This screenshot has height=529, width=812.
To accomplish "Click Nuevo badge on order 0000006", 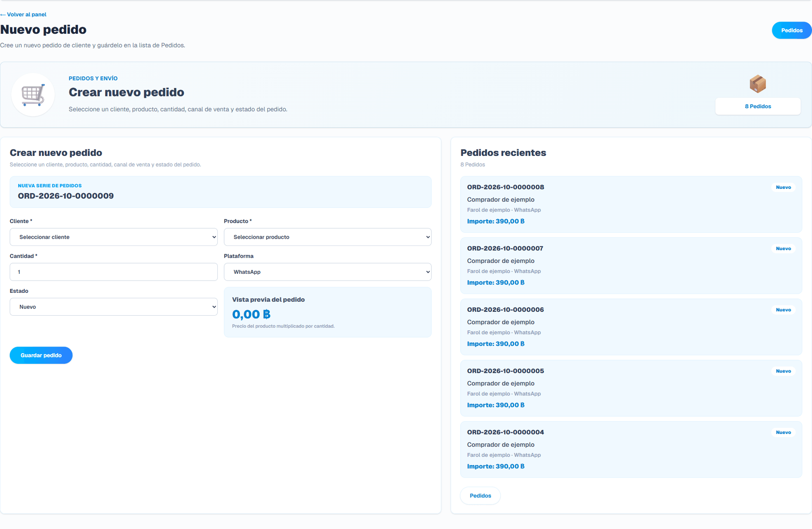I will pos(783,310).
